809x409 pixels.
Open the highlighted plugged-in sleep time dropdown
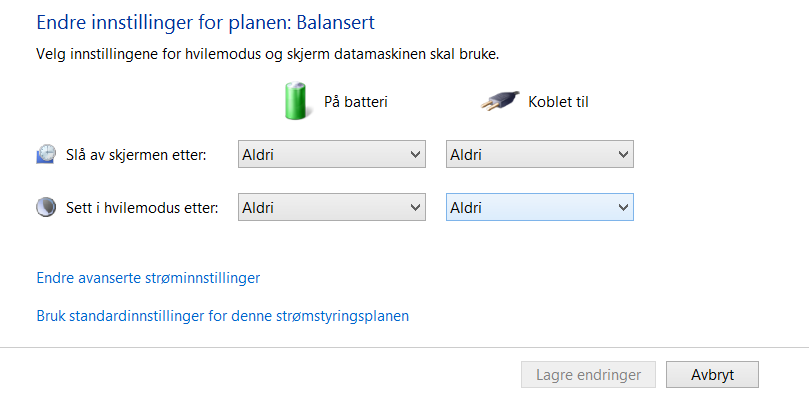(540, 207)
